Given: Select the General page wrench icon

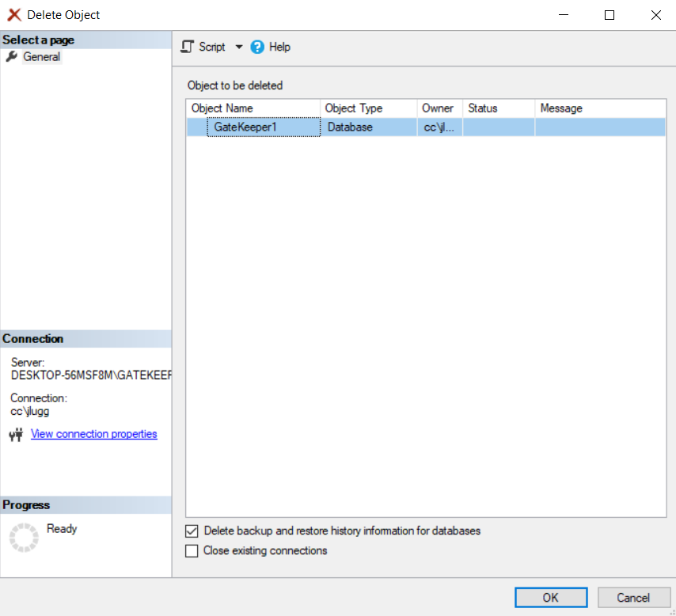Looking at the screenshot, I should pyautogui.click(x=11, y=57).
